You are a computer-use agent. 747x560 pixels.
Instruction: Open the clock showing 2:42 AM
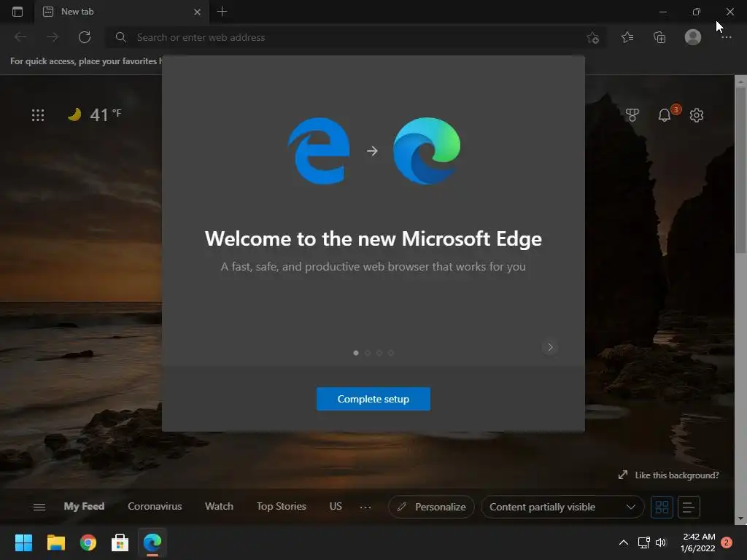pyautogui.click(x=698, y=542)
